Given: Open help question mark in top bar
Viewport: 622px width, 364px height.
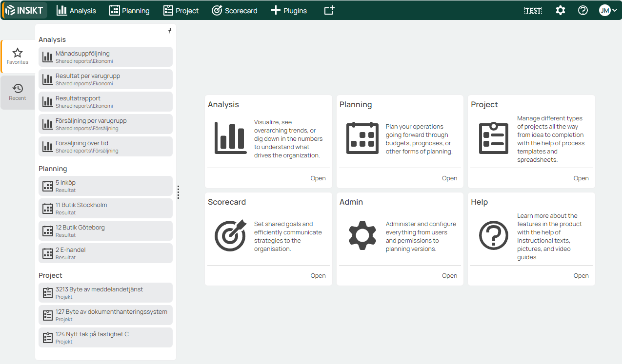Looking at the screenshot, I should pyautogui.click(x=583, y=10).
